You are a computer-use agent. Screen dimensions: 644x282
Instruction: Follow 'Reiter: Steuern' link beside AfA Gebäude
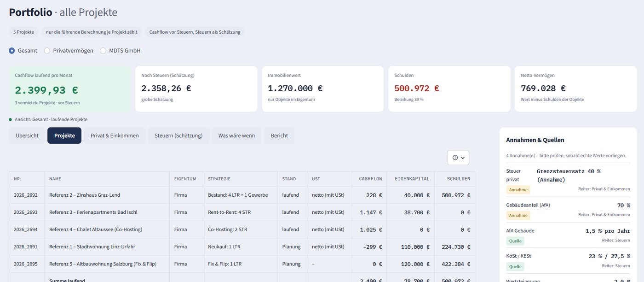tap(616, 240)
